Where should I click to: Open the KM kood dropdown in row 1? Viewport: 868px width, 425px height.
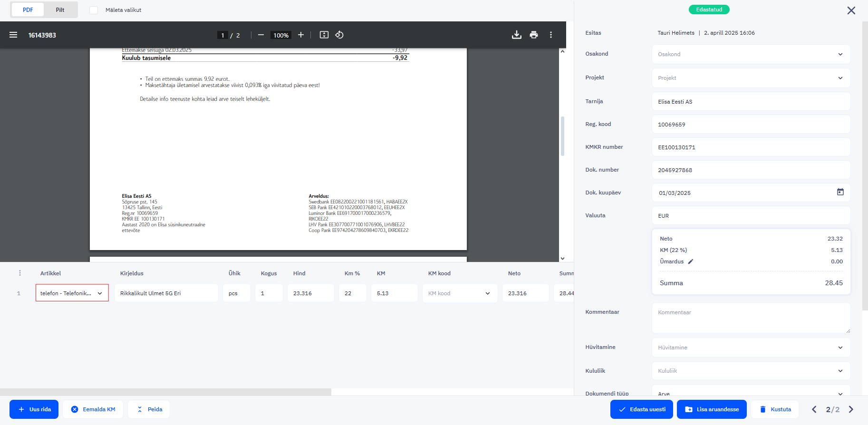[x=460, y=293]
